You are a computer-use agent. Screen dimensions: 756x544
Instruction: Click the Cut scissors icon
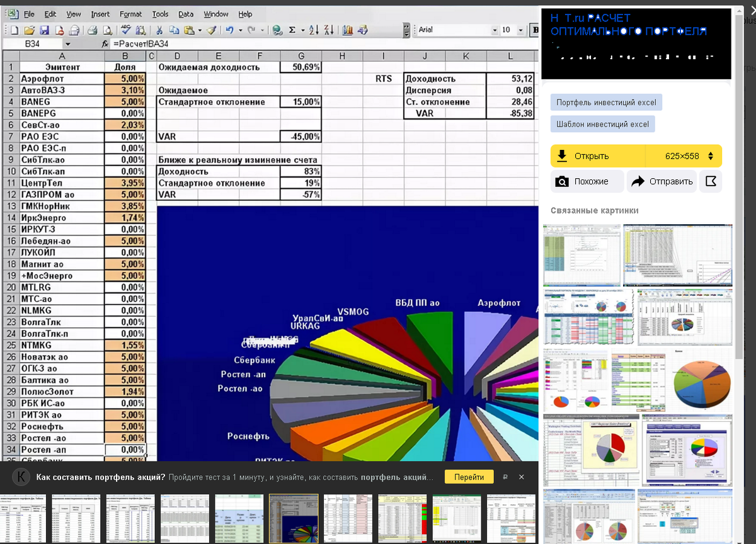[x=159, y=30]
